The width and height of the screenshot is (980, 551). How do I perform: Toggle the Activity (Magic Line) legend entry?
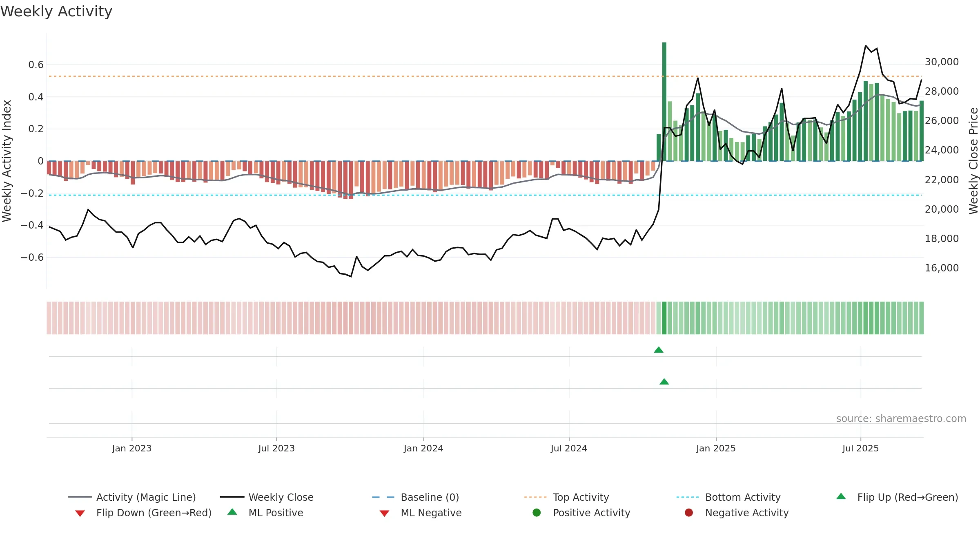pos(132,497)
